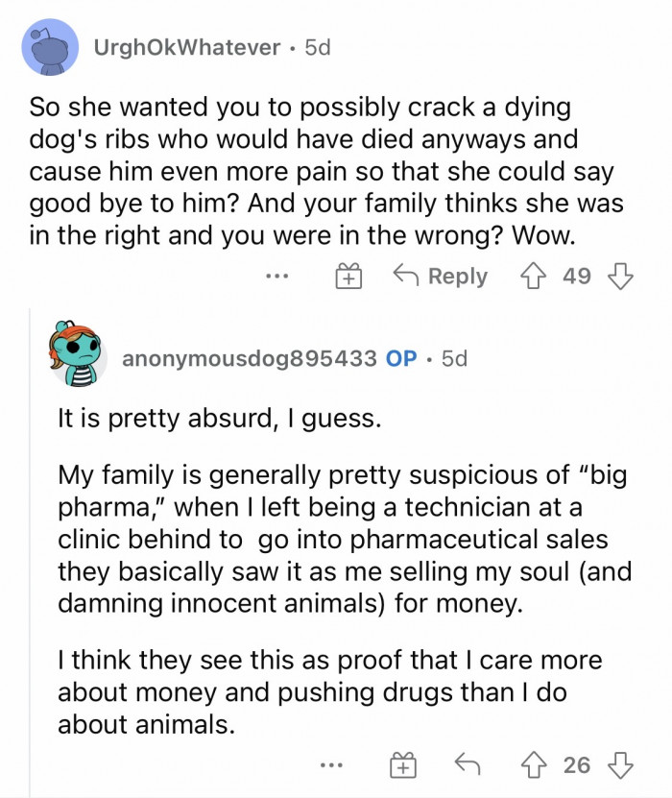Click the blue OP badge

click(400, 358)
